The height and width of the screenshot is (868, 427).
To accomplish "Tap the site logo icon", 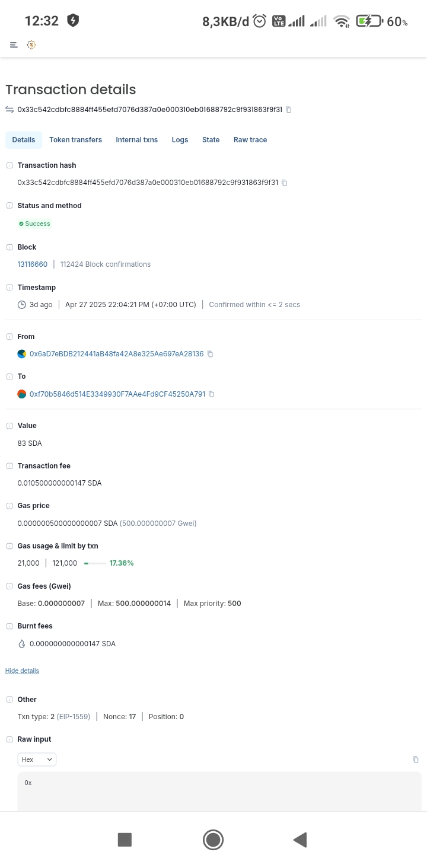I will [31, 45].
